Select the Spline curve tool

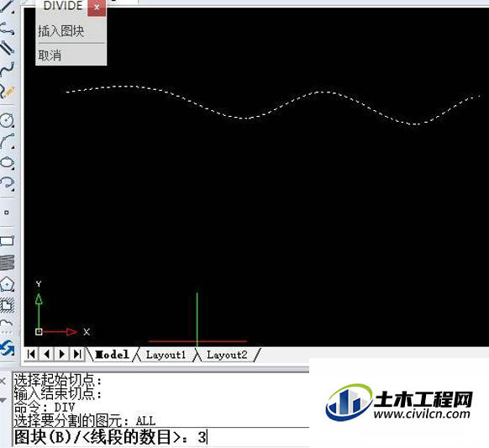(x=7, y=69)
